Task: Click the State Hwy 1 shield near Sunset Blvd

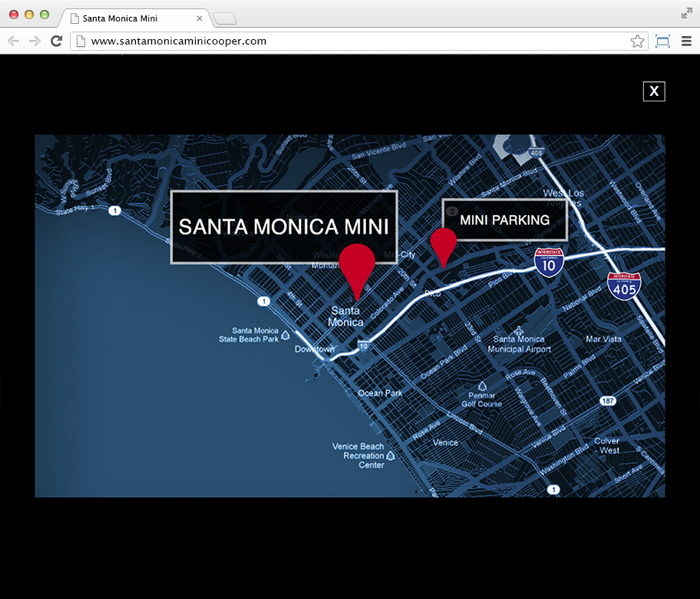Action: click(114, 210)
